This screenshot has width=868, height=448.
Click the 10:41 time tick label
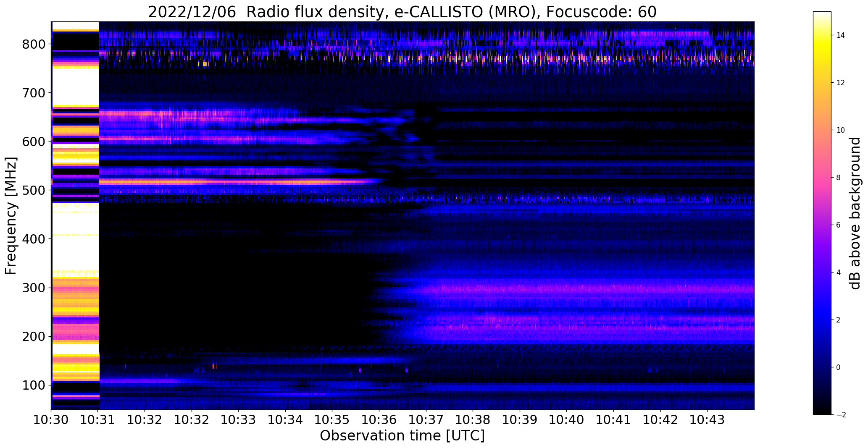point(614,419)
